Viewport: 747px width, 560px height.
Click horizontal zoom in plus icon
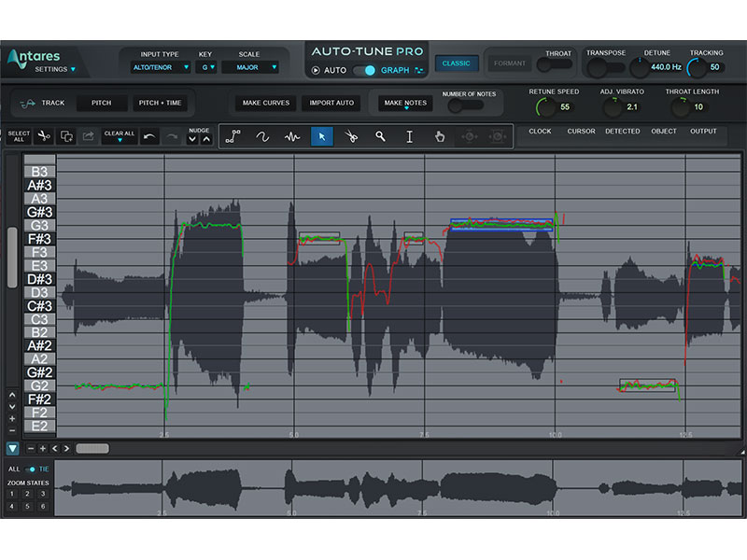[42, 449]
